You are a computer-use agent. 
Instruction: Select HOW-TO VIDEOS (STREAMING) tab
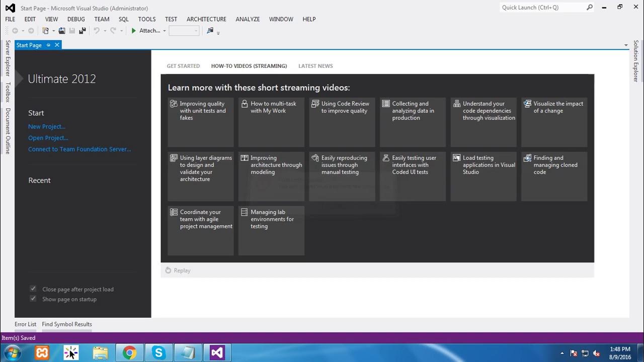(x=249, y=66)
